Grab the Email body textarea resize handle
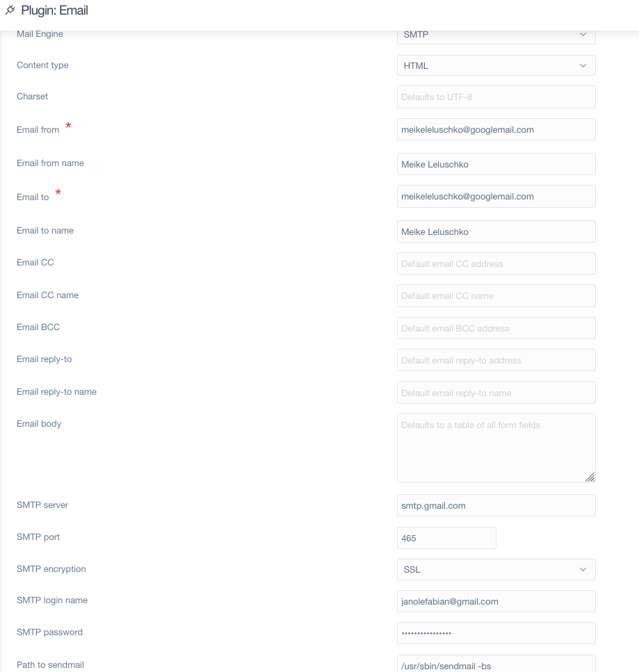The image size is (639, 672). (x=590, y=477)
